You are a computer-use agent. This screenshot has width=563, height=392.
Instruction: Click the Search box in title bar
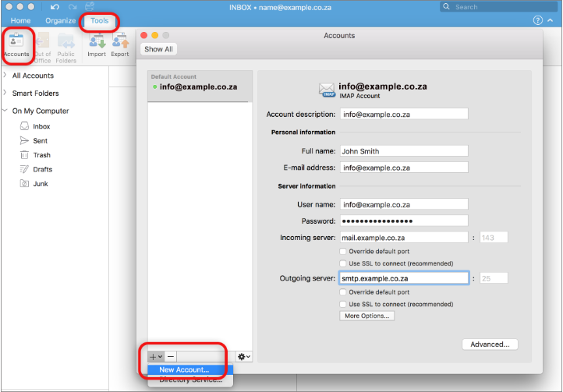498,6
